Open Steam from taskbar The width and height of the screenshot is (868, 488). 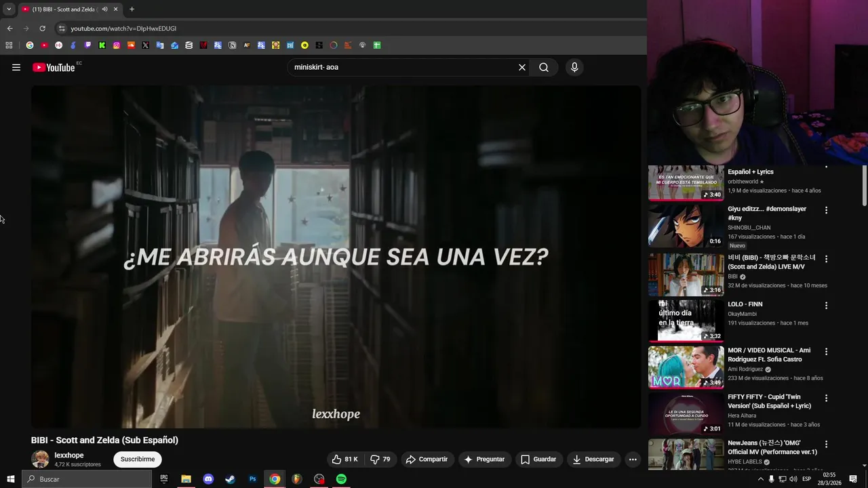[x=230, y=479]
